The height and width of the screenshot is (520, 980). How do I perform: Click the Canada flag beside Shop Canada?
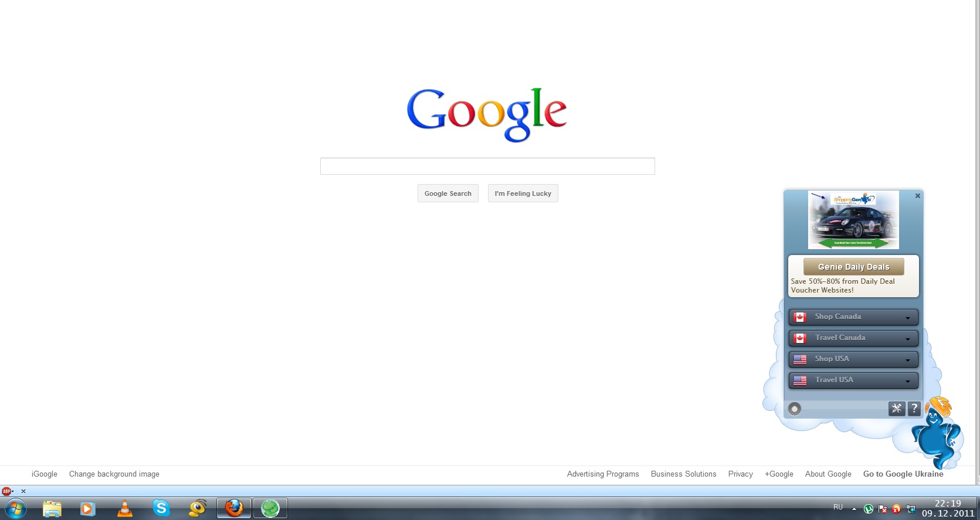click(x=800, y=317)
